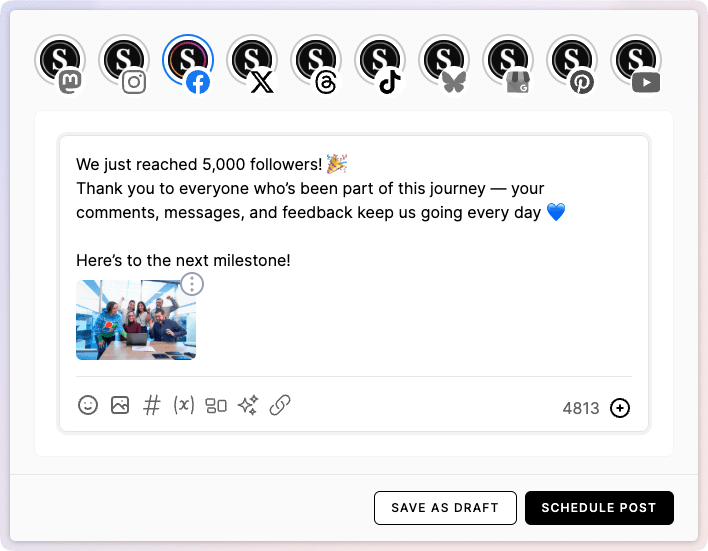Click the text 'Here's to the next milestone!'
The image size is (708, 551).
click(183, 261)
